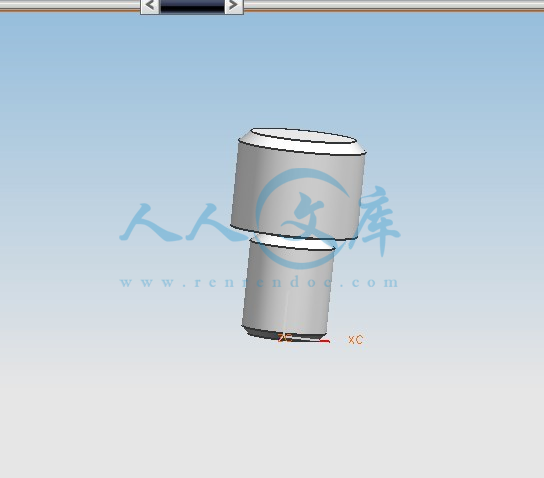Click the dark horizontal scrollbar thumb
The image size is (544, 478).
click(x=192, y=6)
